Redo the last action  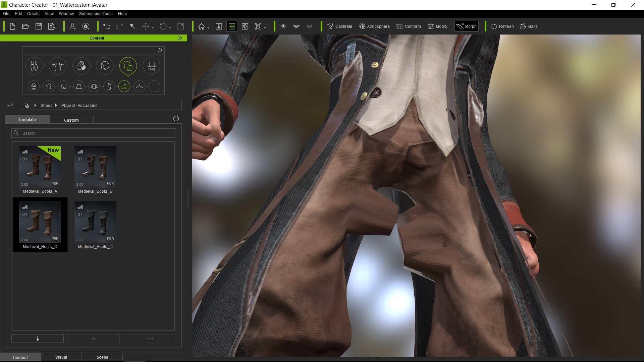[119, 26]
